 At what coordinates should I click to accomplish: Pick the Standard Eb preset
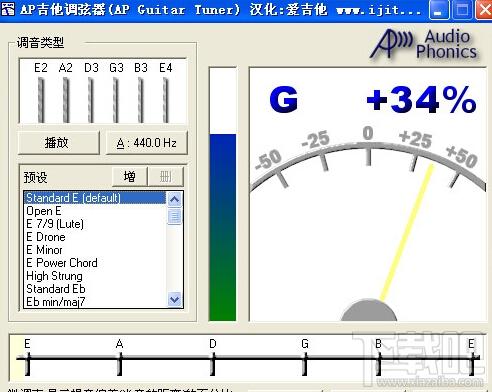click(x=95, y=289)
